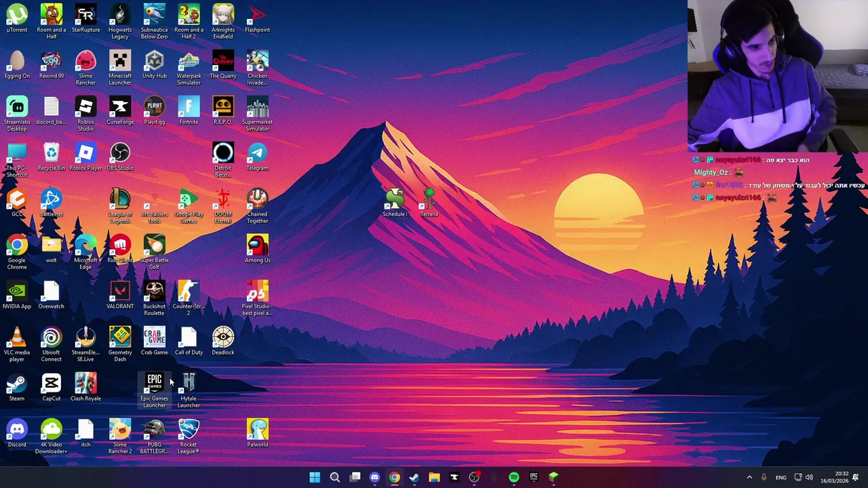
Task: Select the Buckshot Roulette icon
Action: tap(154, 298)
